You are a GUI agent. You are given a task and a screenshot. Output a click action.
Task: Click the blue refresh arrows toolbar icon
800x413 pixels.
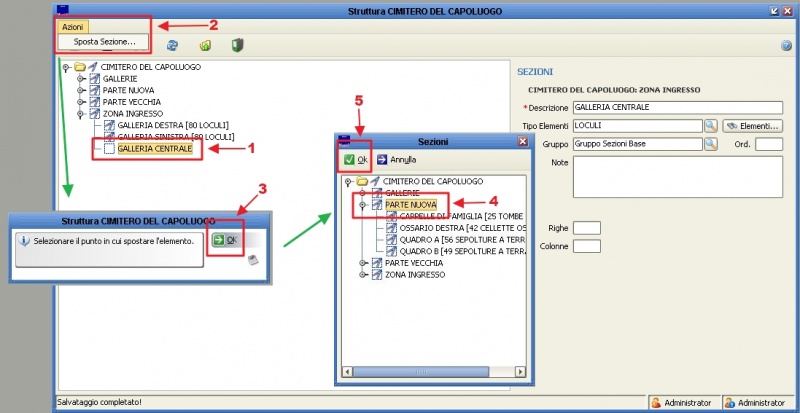[172, 45]
